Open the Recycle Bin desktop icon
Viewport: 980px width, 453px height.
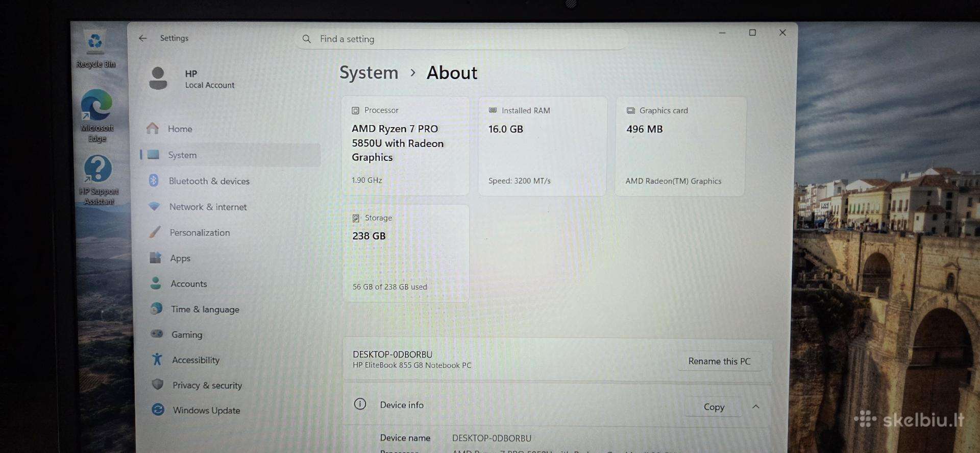[95, 49]
